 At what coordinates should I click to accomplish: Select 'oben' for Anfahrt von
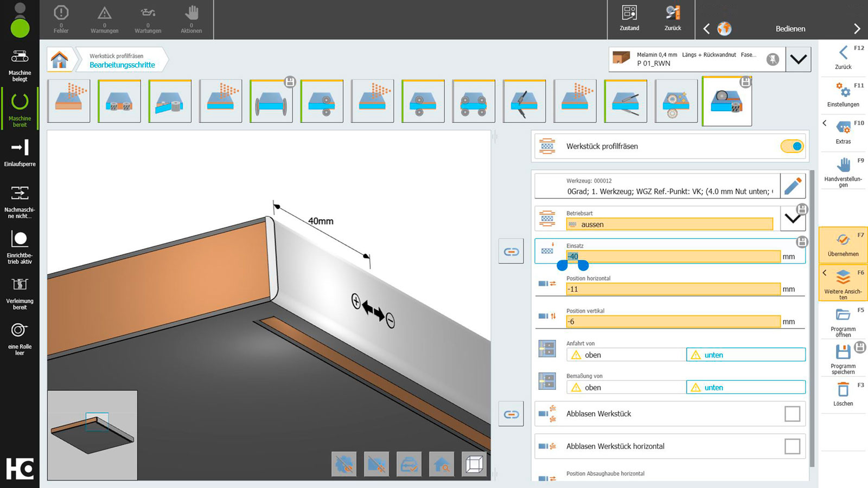coord(626,355)
